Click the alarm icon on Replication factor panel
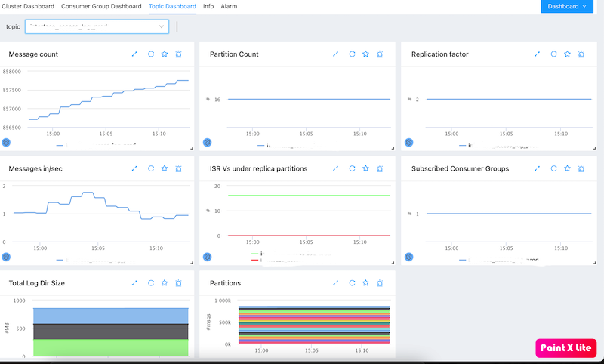Image resolution: width=604 pixels, height=364 pixels. pyautogui.click(x=582, y=54)
